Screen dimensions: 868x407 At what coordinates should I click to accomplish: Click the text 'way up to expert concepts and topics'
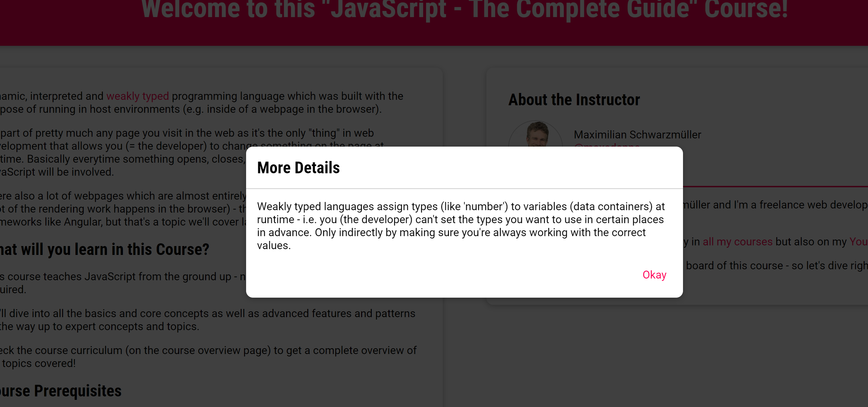click(108, 326)
